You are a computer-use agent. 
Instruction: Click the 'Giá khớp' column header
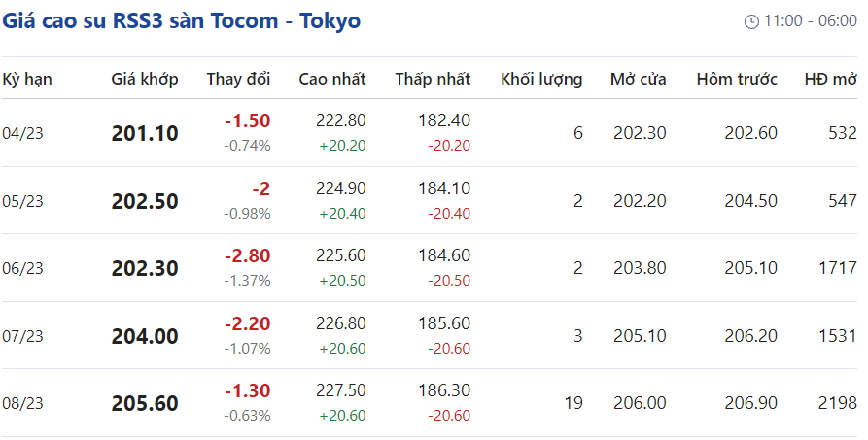145,80
